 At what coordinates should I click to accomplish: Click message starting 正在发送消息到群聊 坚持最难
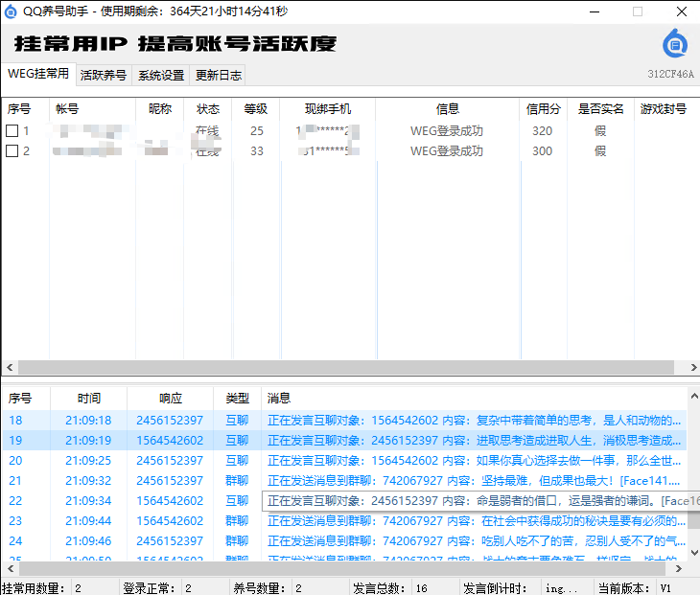(474, 480)
